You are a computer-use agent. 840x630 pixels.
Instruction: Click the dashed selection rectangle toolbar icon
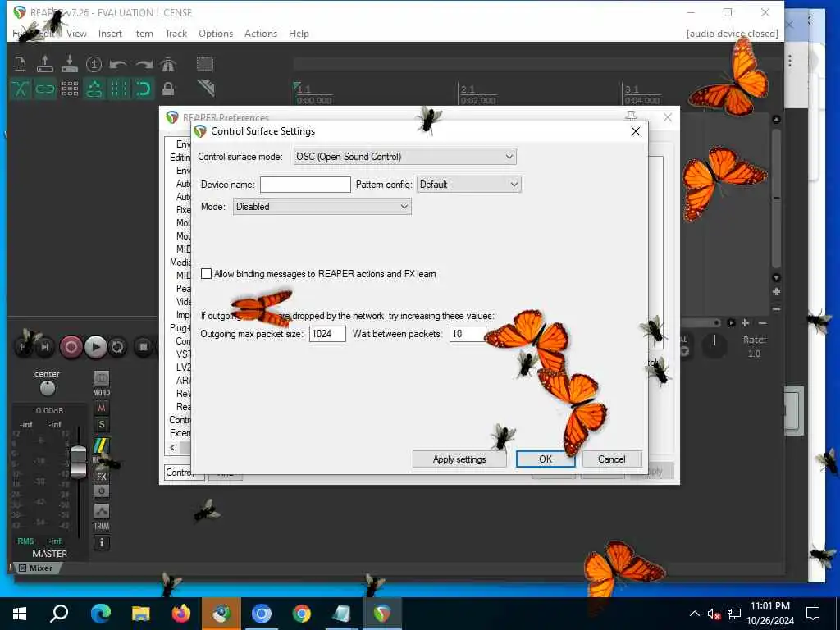click(205, 64)
